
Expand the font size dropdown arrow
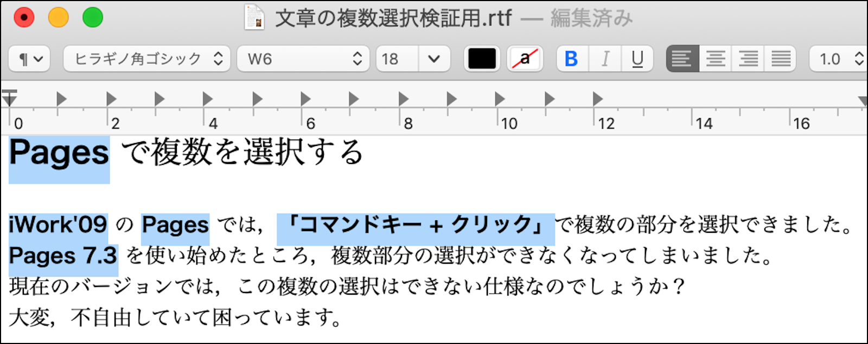click(434, 59)
